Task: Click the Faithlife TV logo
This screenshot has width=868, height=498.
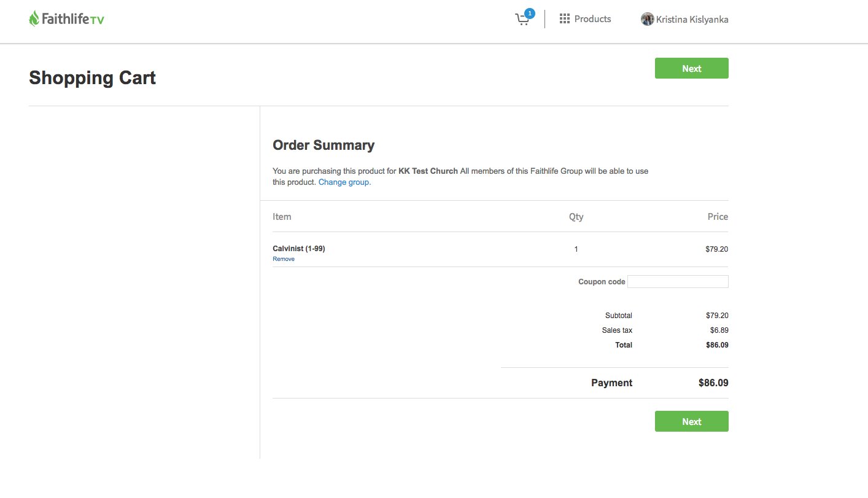Action: click(x=66, y=19)
